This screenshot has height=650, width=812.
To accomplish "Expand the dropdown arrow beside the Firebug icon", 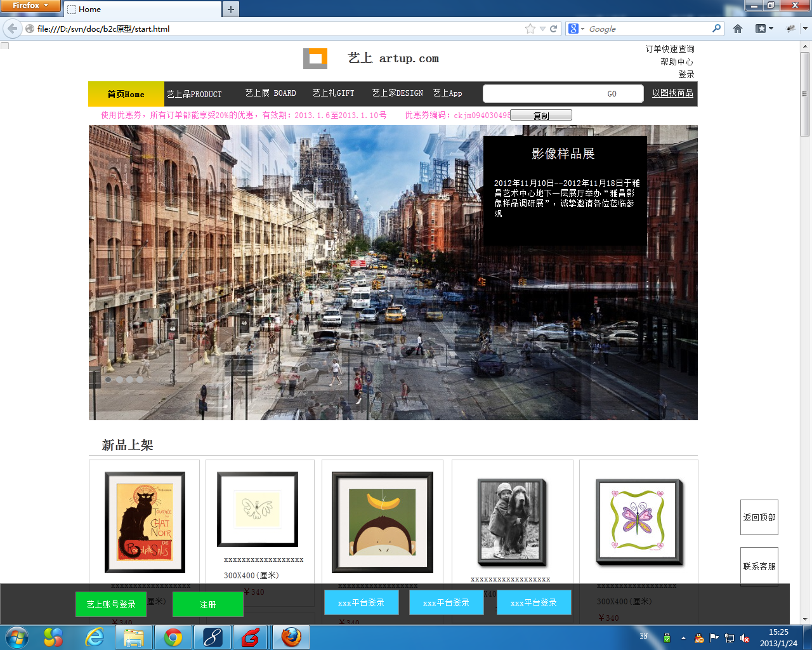I will tap(805, 29).
